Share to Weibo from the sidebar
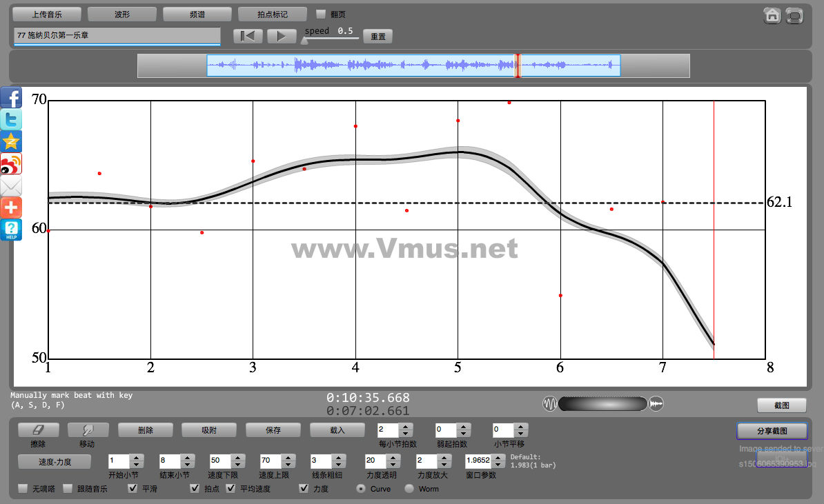824x504 pixels. pos(11,163)
